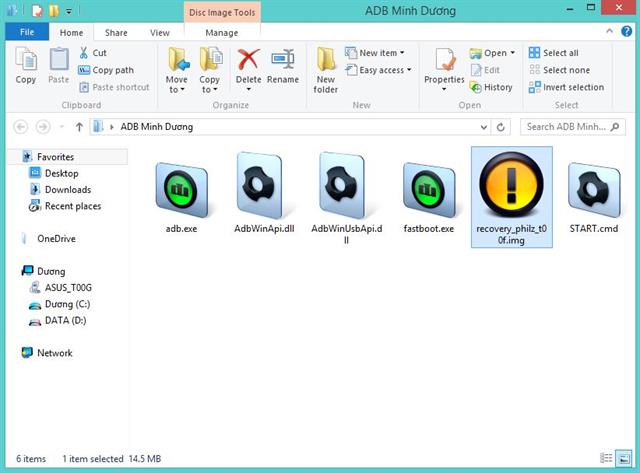Screen dimensions: 640x473
Task: Open Network in the navigation pane
Action: (55, 353)
